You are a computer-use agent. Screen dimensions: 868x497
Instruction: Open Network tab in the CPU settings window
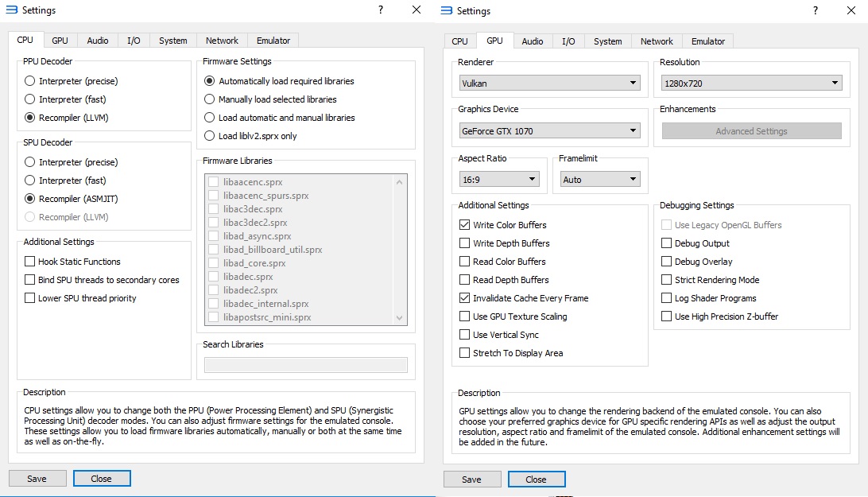[x=222, y=41]
